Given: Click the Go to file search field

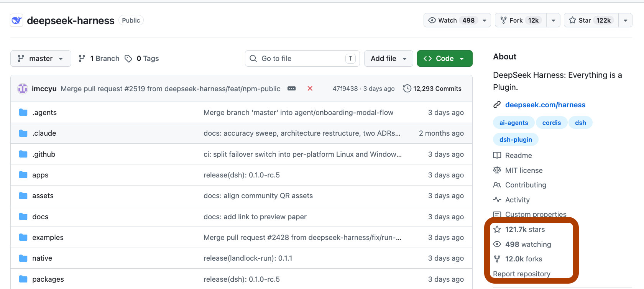Looking at the screenshot, I should [x=302, y=58].
